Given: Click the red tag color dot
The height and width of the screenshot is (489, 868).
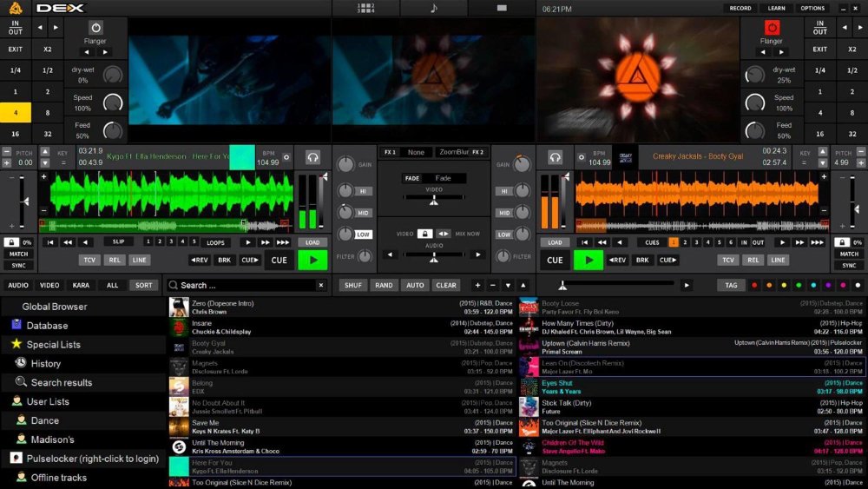Looking at the screenshot, I should point(754,285).
